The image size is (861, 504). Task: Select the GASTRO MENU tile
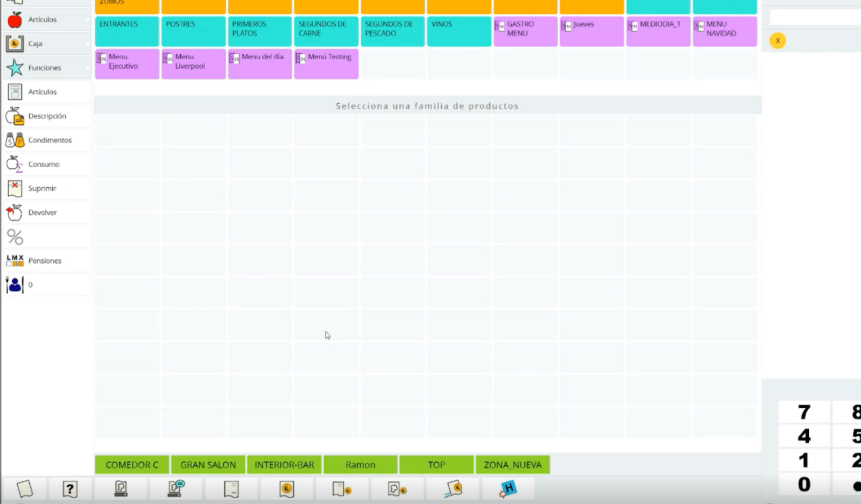(525, 31)
